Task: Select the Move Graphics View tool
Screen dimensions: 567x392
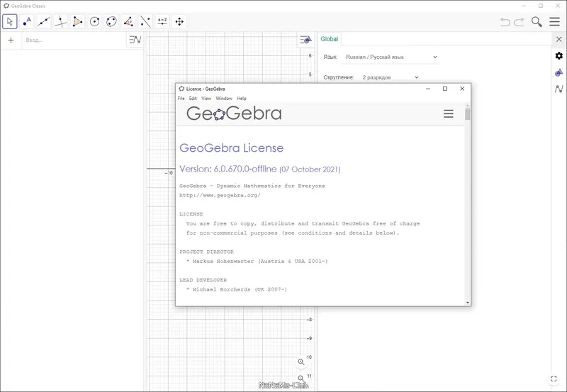Action: pos(179,22)
